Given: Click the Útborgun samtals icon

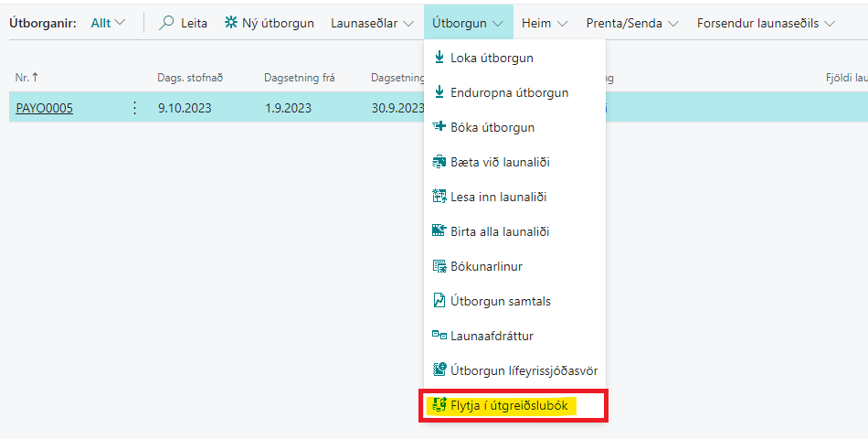Looking at the screenshot, I should [439, 301].
